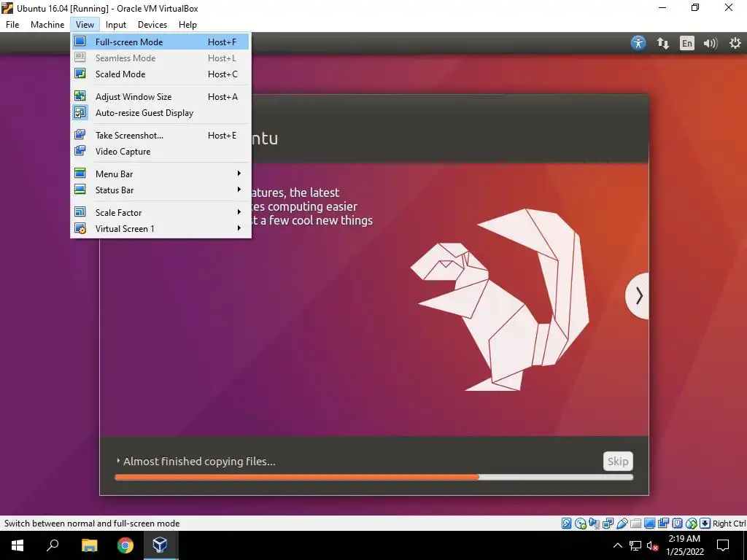This screenshot has width=747, height=560.
Task: Open the Input menu
Action: [x=116, y=24]
